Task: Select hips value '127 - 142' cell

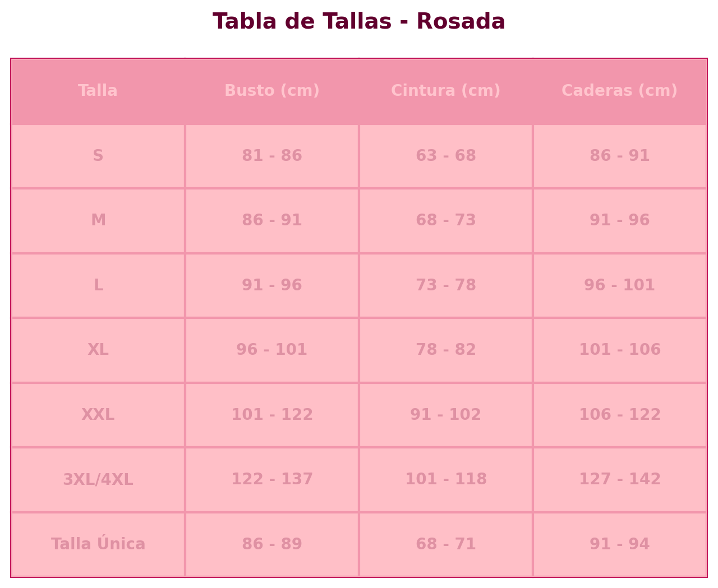Action: (619, 479)
